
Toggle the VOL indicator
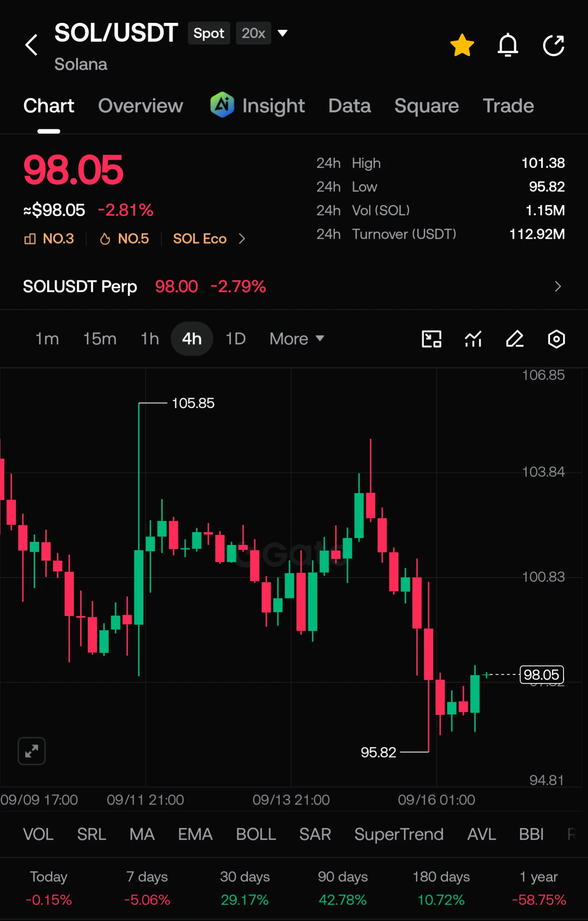pyautogui.click(x=38, y=834)
